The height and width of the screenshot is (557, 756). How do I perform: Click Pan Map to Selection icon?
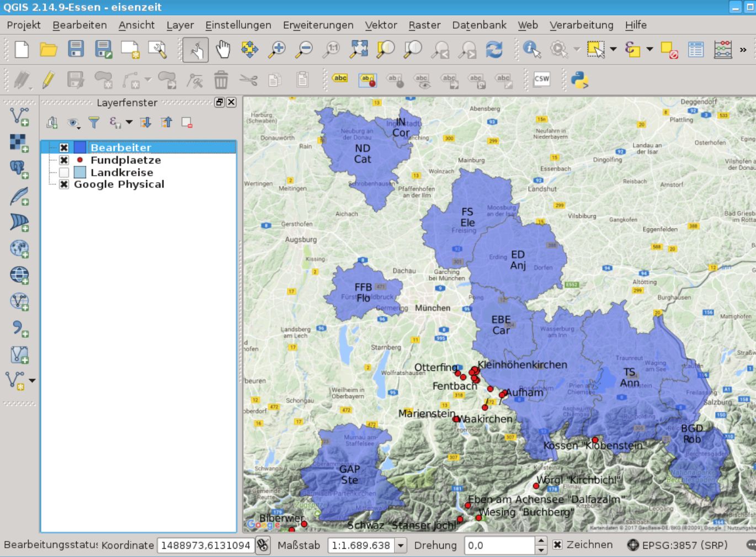[250, 50]
